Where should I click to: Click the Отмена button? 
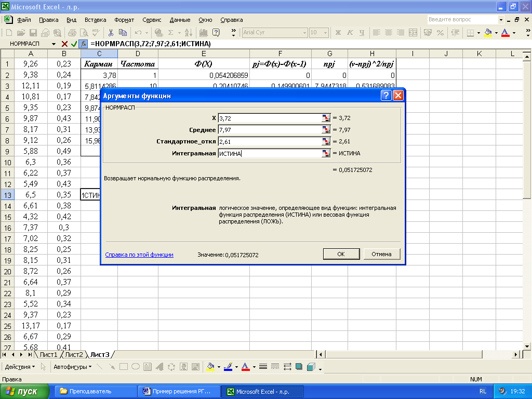(x=381, y=254)
